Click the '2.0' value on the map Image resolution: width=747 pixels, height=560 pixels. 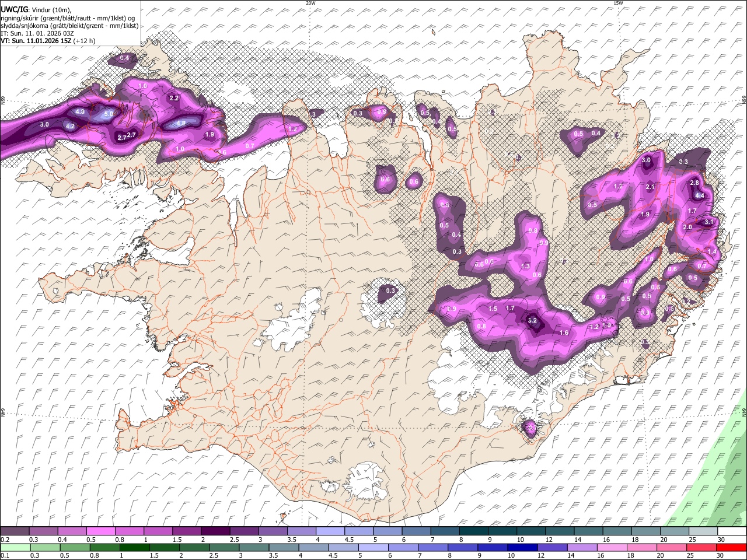click(x=687, y=227)
